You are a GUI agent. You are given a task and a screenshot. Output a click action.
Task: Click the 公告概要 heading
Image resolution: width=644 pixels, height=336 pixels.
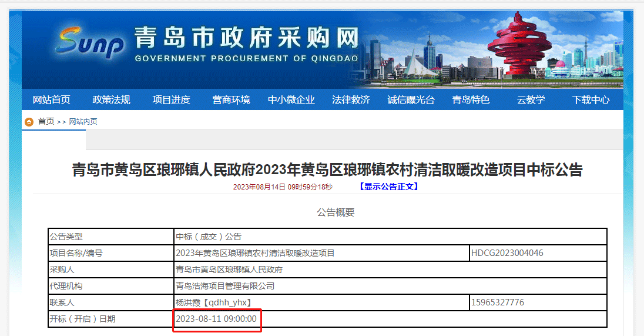tap(336, 212)
